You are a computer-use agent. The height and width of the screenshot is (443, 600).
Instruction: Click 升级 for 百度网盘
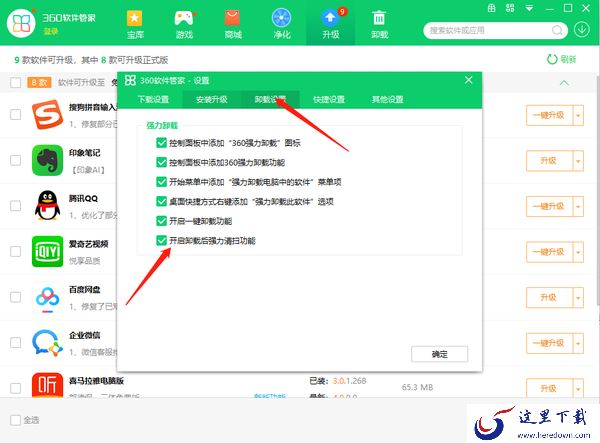point(549,297)
